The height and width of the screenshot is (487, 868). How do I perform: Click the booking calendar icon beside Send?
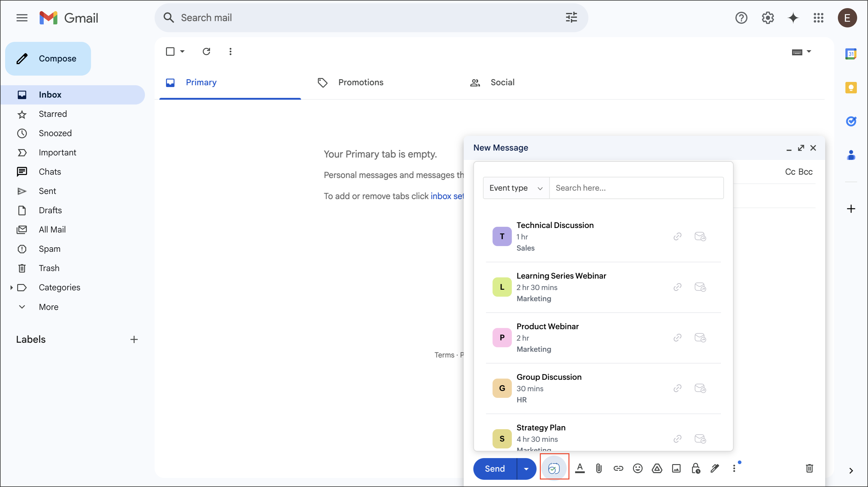pyautogui.click(x=554, y=468)
